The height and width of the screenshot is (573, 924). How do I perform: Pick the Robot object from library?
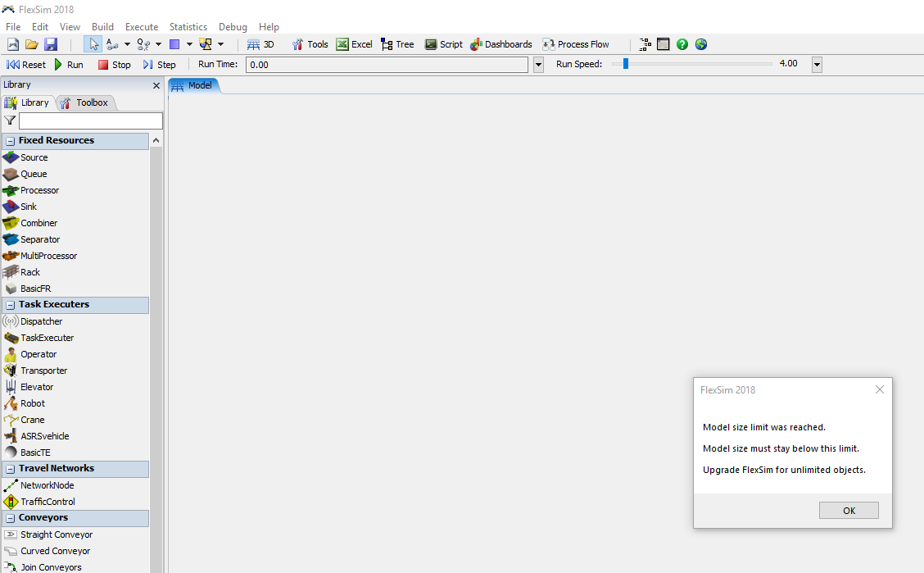33,403
